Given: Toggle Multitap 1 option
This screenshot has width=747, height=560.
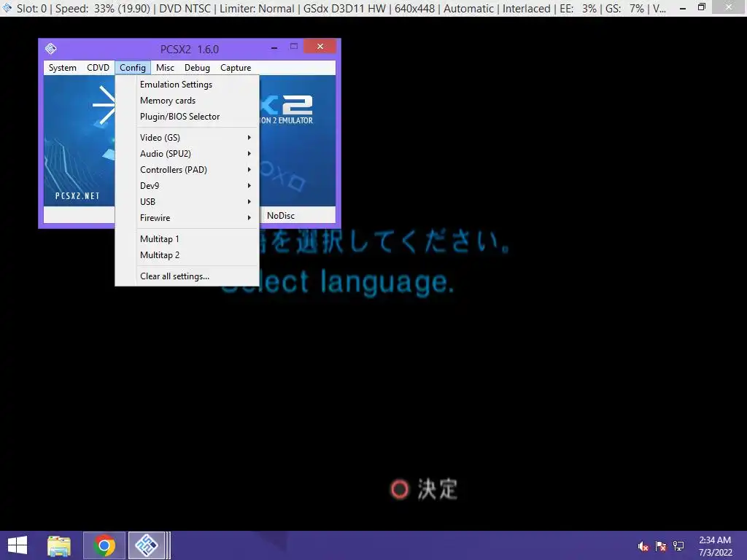Looking at the screenshot, I should 187,239.
